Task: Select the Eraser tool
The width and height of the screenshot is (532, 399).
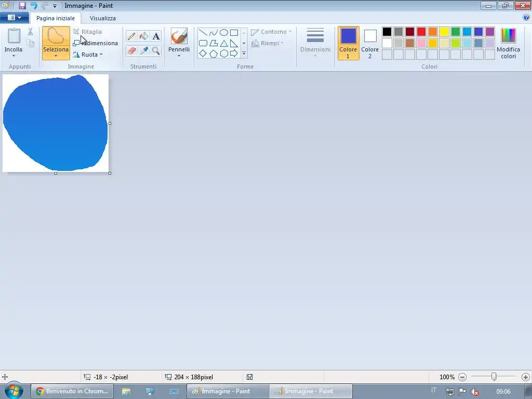Action: tap(131, 51)
